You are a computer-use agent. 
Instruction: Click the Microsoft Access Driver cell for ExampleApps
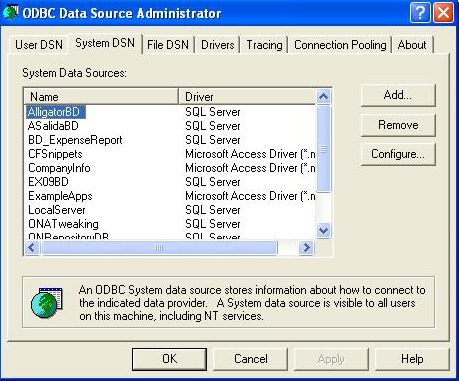pos(250,196)
